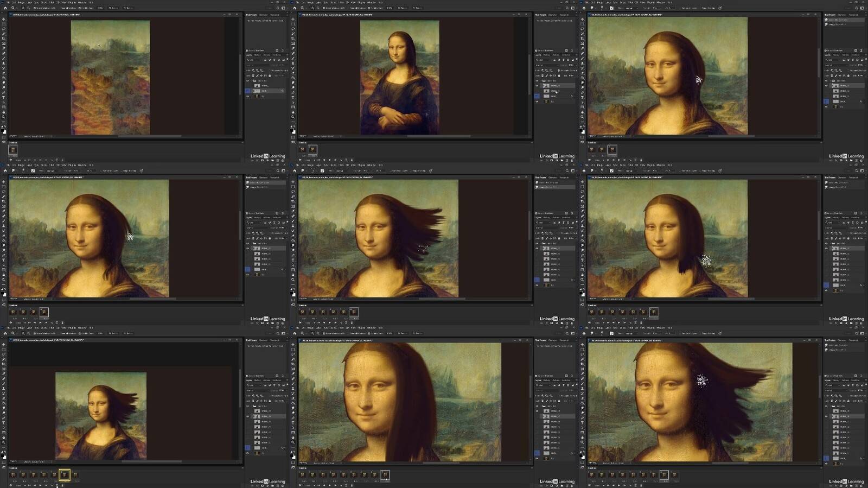This screenshot has width=868, height=488.
Task: Select Eraser tool in middle-center screenshot
Action: point(293,236)
